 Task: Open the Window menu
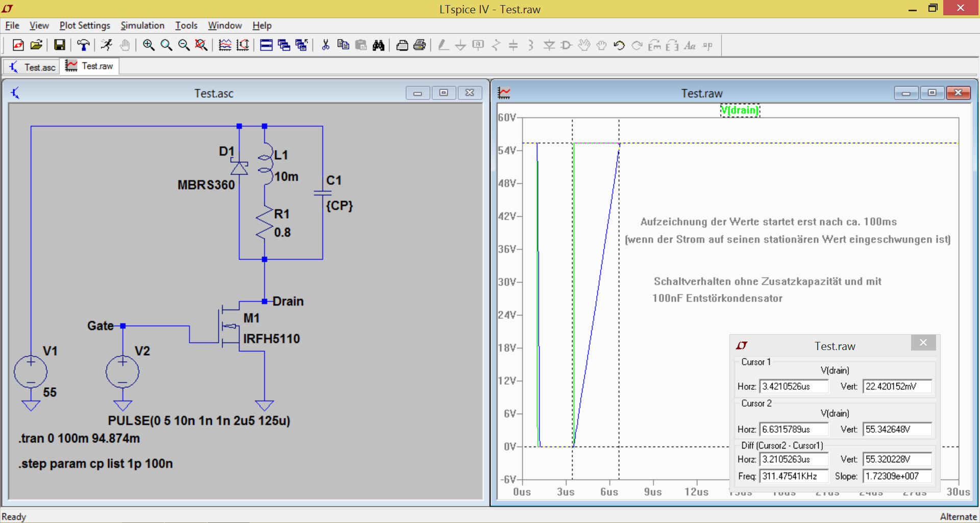[x=225, y=26]
